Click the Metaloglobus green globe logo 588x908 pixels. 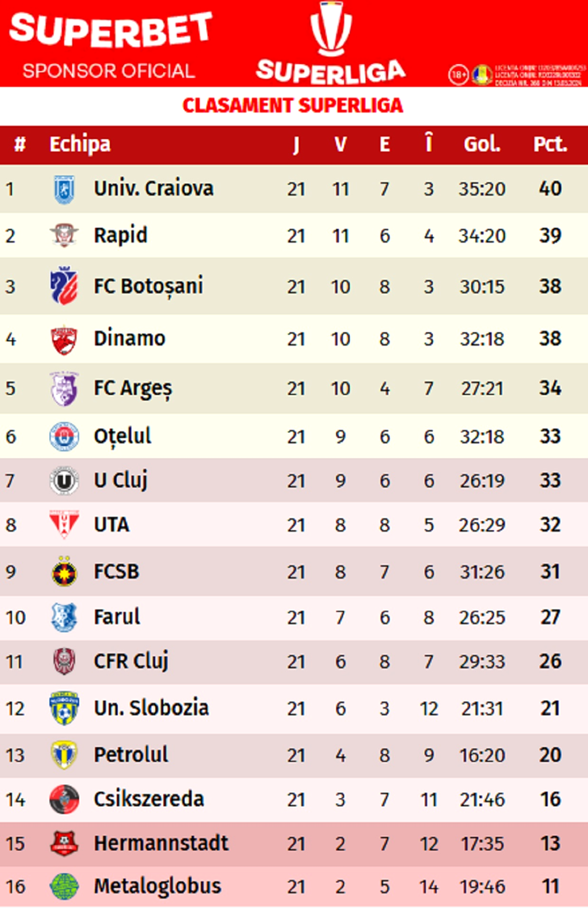[x=64, y=886]
